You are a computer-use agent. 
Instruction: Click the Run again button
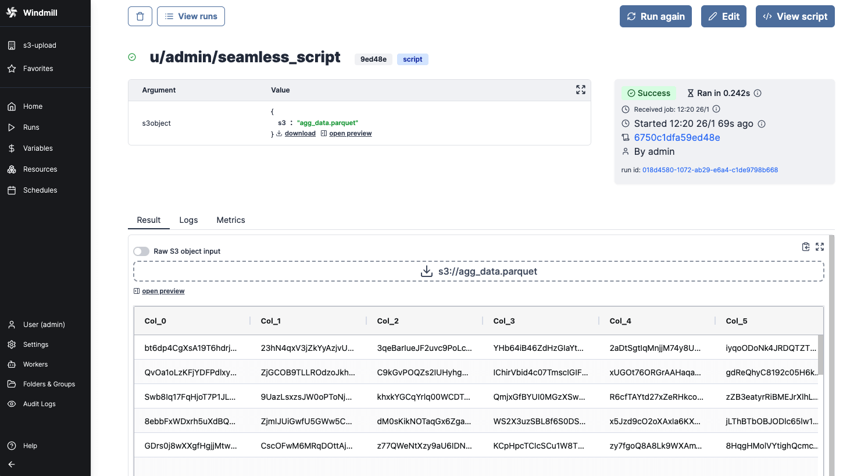[655, 16]
